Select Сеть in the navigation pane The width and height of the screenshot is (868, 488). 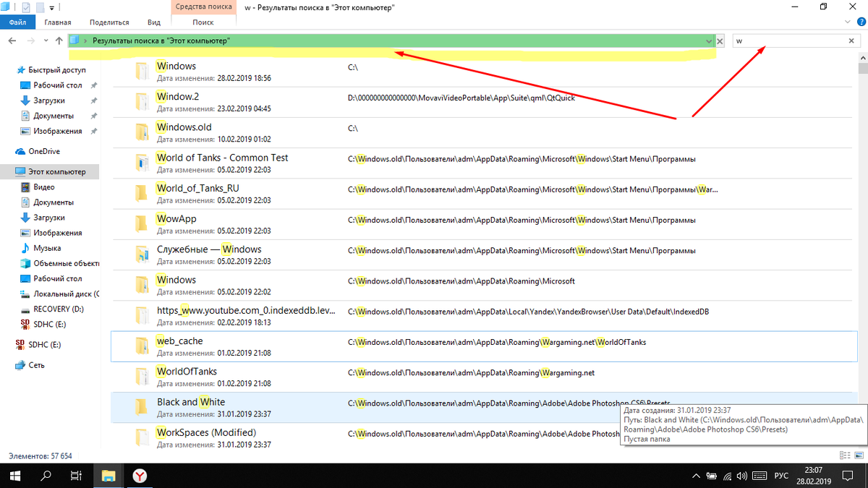click(x=30, y=365)
